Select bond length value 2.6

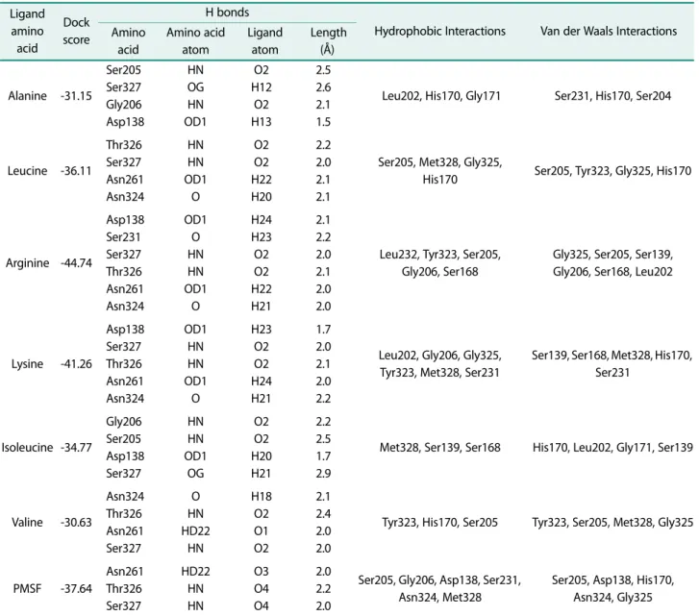click(323, 87)
